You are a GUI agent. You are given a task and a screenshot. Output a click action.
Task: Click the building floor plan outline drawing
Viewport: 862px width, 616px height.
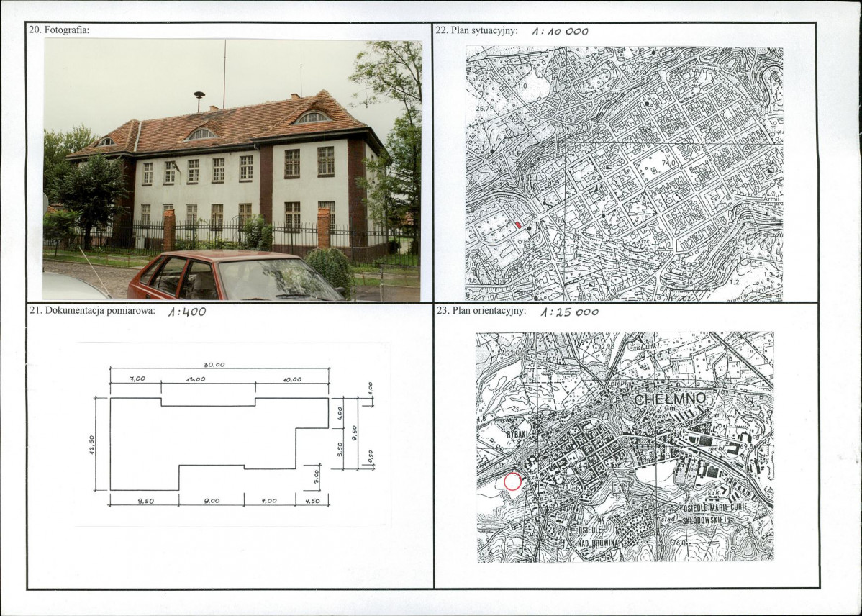point(219,443)
